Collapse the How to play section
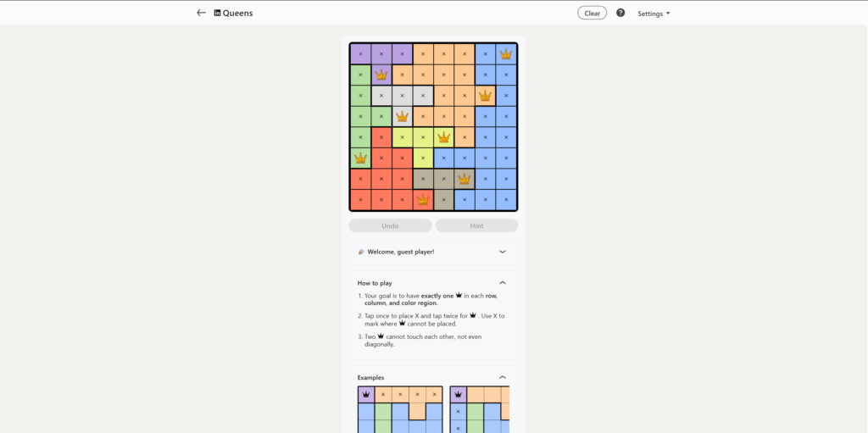This screenshot has height=433, width=868. (x=502, y=283)
